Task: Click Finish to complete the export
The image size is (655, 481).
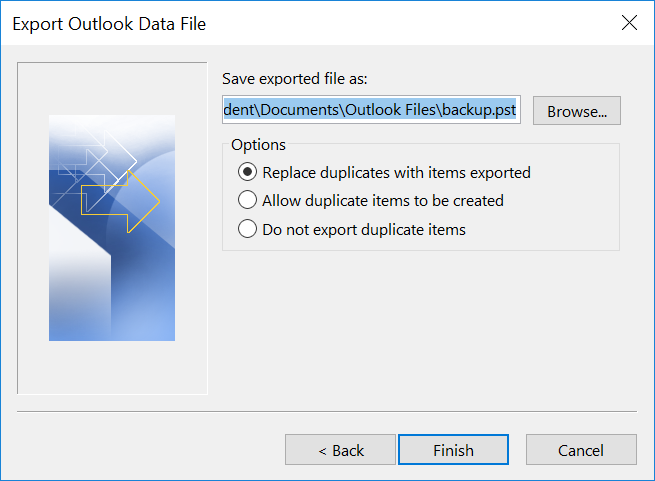Action: [453, 450]
